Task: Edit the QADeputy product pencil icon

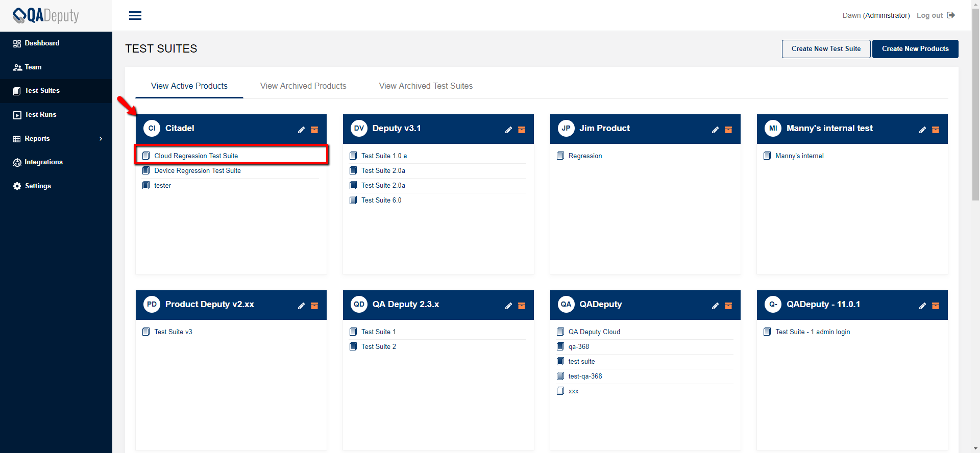Action: click(x=715, y=306)
